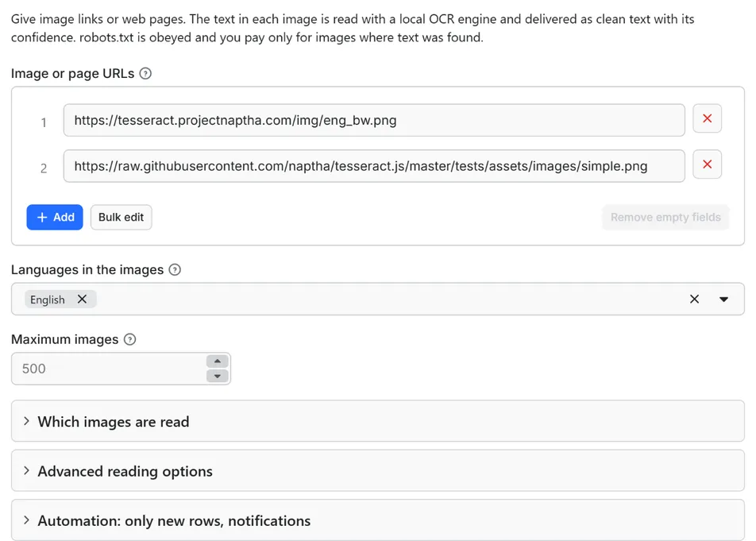Click the row number 2 label
The width and height of the screenshot is (756, 541).
pos(44,168)
